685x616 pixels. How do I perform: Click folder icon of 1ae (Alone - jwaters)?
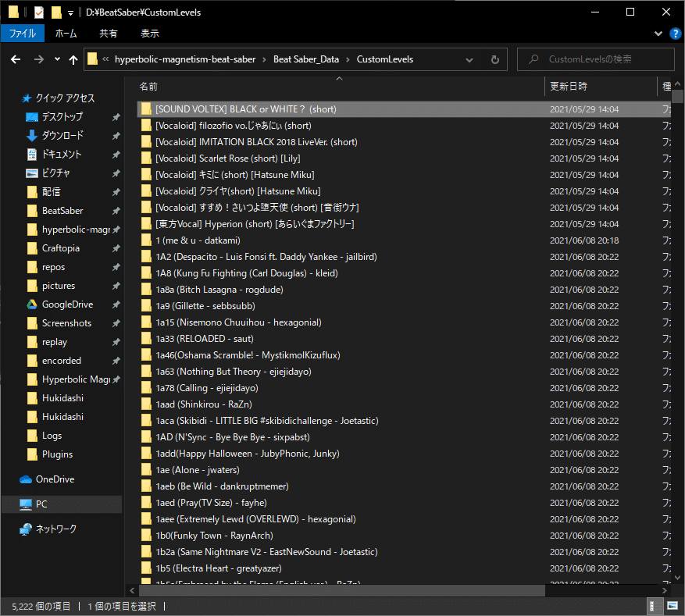(146, 470)
